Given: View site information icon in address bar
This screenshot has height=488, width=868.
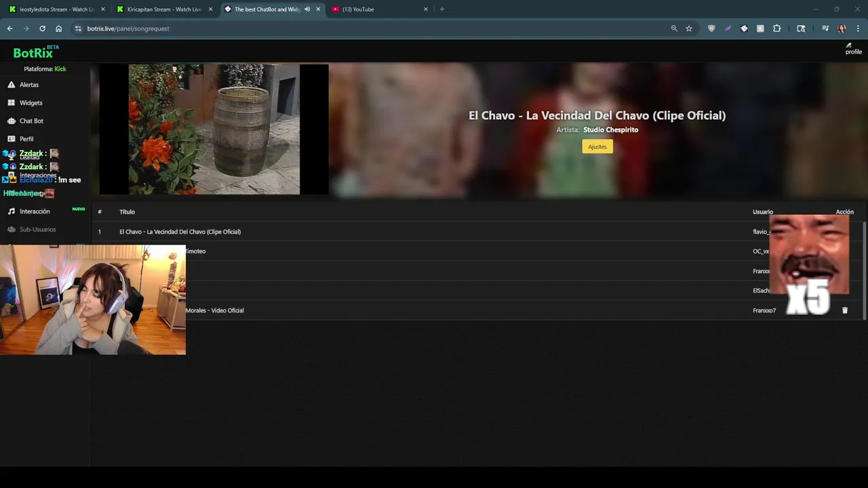Looking at the screenshot, I should point(78,28).
